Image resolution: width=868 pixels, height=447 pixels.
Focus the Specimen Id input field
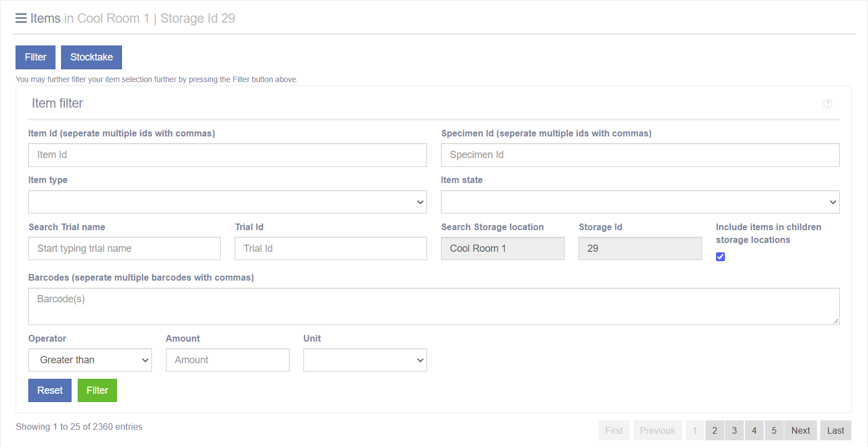pyautogui.click(x=639, y=155)
